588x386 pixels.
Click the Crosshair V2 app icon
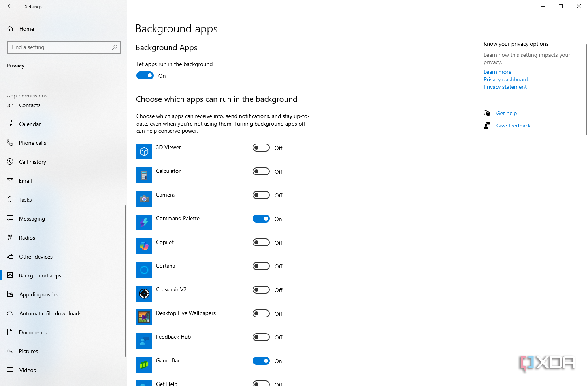tap(144, 294)
